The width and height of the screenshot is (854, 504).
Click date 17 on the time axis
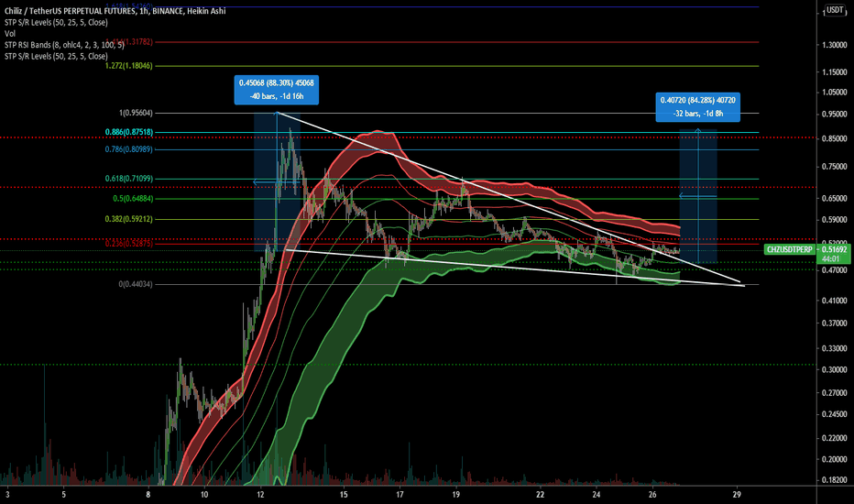400,495
